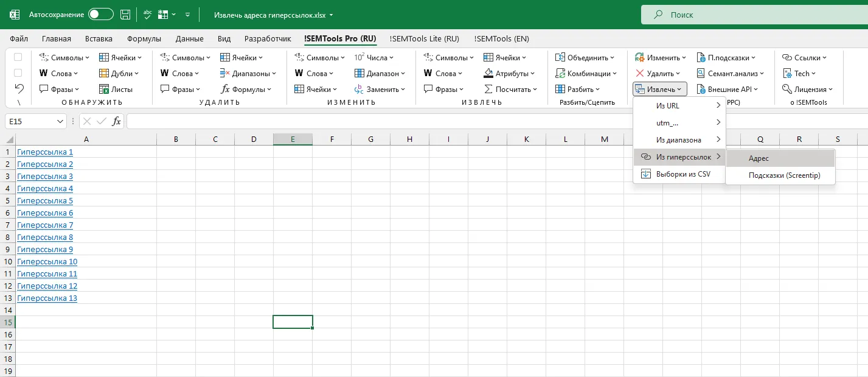The image size is (868, 377).
Task: Expand the Из диапазона submenu
Action: click(679, 139)
